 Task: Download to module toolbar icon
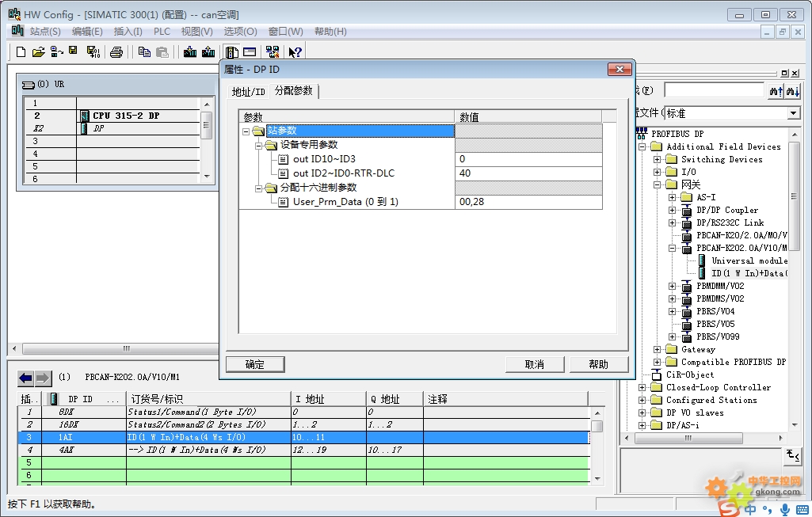point(190,51)
